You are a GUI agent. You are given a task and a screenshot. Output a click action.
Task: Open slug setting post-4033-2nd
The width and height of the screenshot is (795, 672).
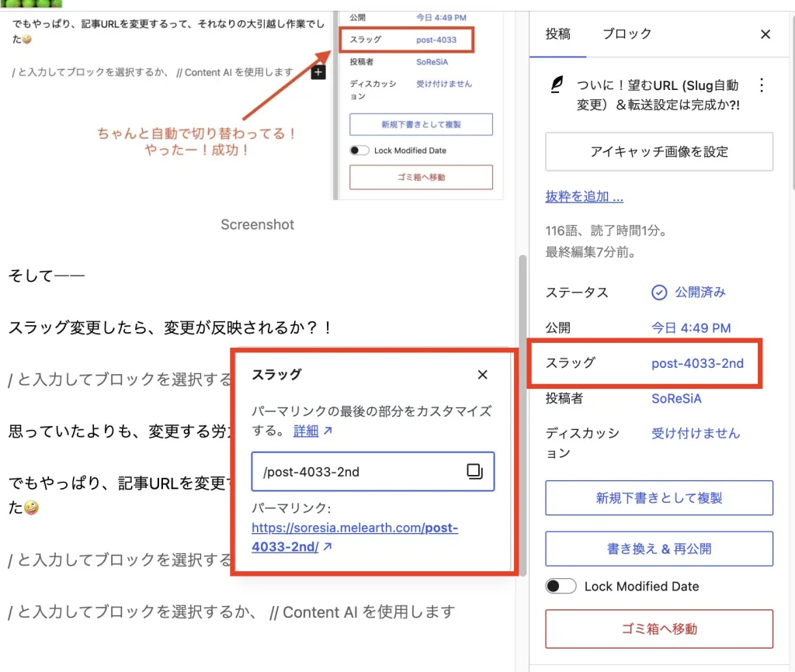coord(697,363)
